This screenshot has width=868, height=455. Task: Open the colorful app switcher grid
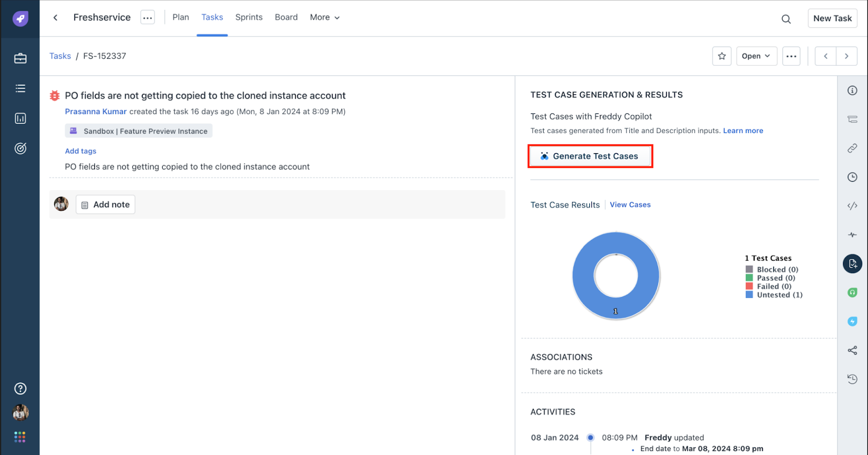(20, 437)
